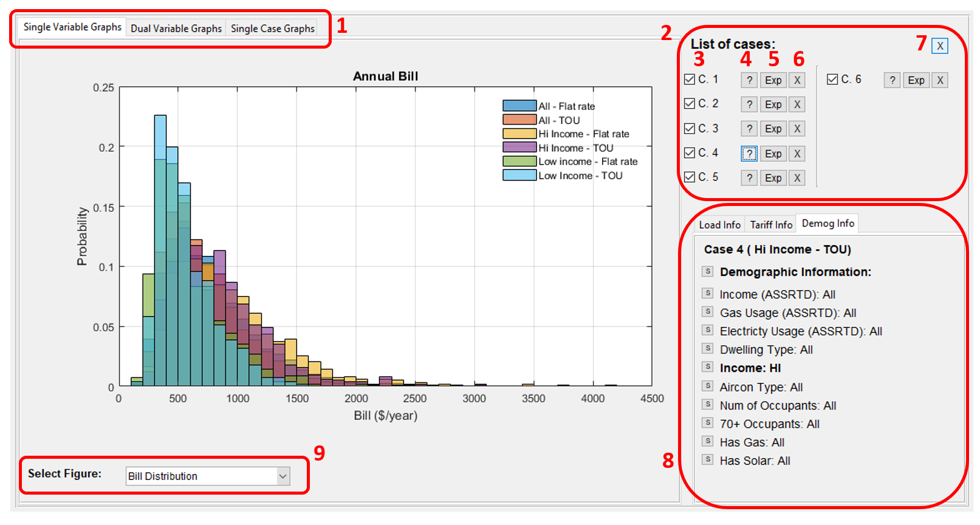
Task: Export case C. 2 with Exp button
Action: click(x=773, y=105)
